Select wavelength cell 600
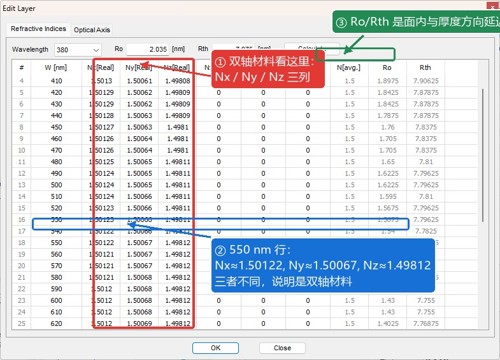This screenshot has width=500, height=360. click(56, 300)
